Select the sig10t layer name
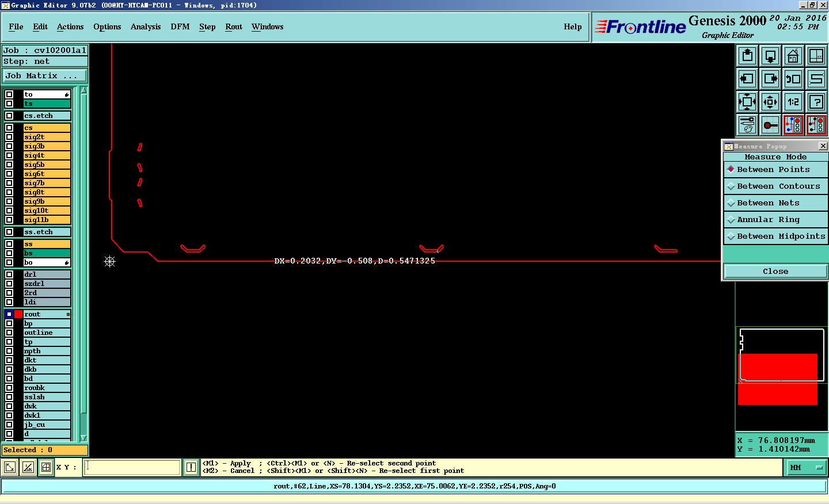 click(47, 211)
